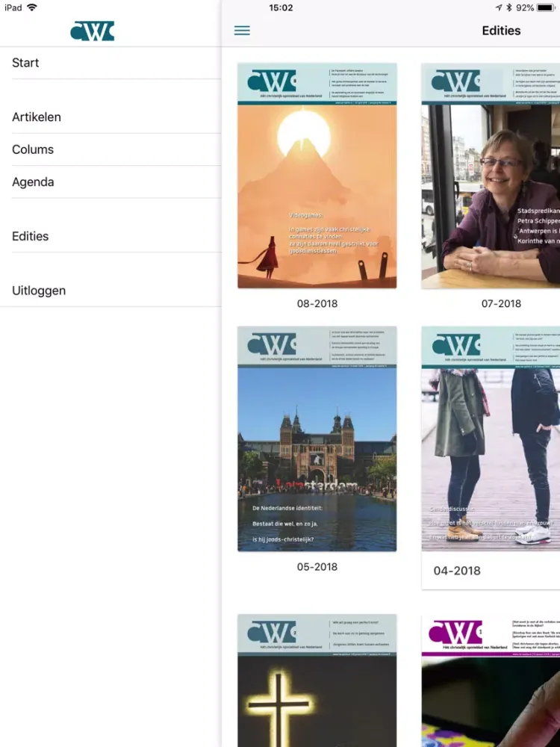The height and width of the screenshot is (747, 560).
Task: Log out via Uitloggen
Action: click(x=111, y=291)
